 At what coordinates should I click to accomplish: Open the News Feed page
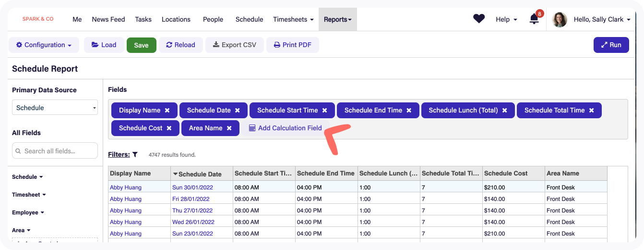pos(108,19)
